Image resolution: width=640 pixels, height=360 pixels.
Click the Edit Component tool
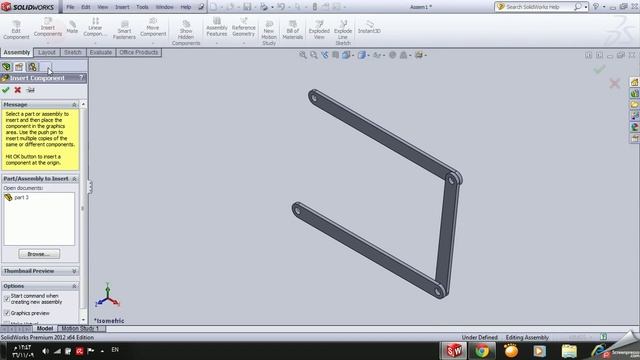pos(16,30)
